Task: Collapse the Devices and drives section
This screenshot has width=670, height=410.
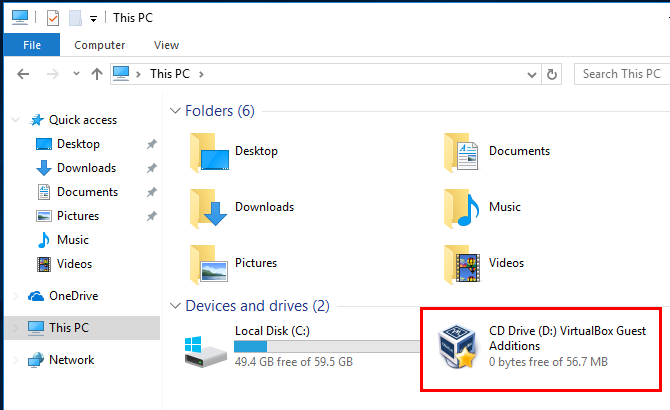Action: tap(176, 306)
